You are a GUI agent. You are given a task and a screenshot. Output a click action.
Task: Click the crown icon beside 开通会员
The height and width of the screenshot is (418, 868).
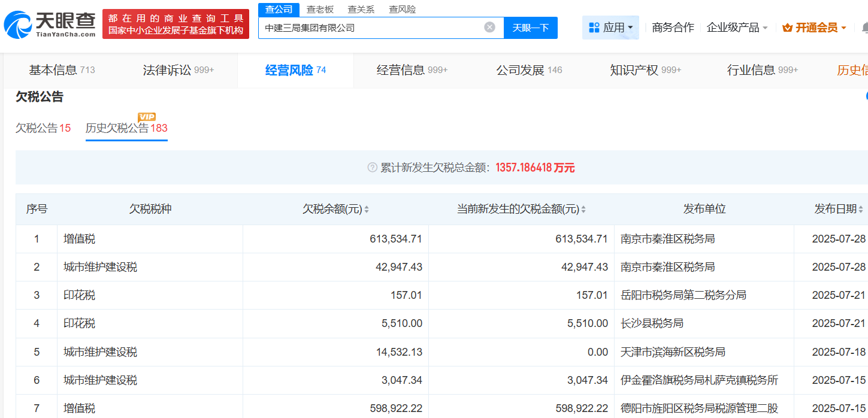click(x=787, y=28)
